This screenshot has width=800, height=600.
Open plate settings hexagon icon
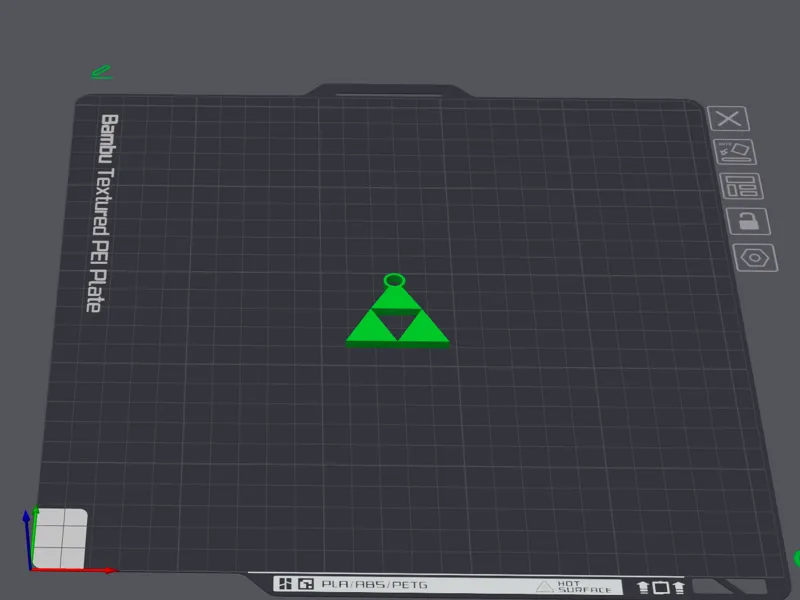[x=755, y=258]
